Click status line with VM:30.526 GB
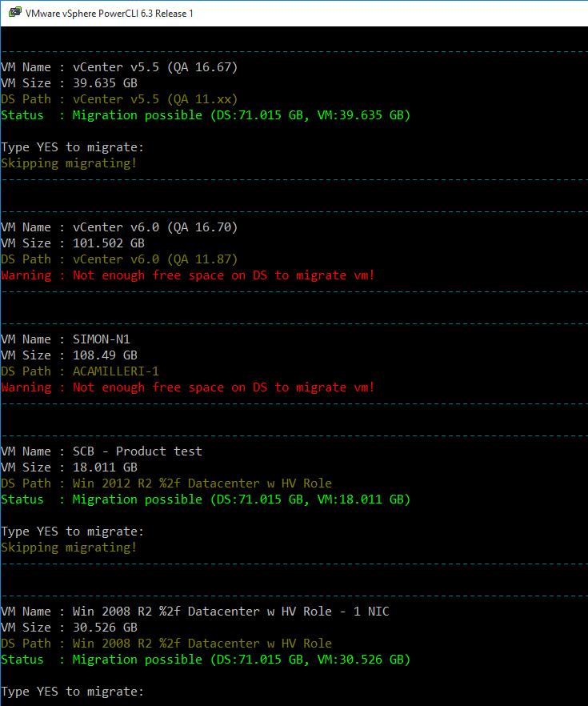 206,660
